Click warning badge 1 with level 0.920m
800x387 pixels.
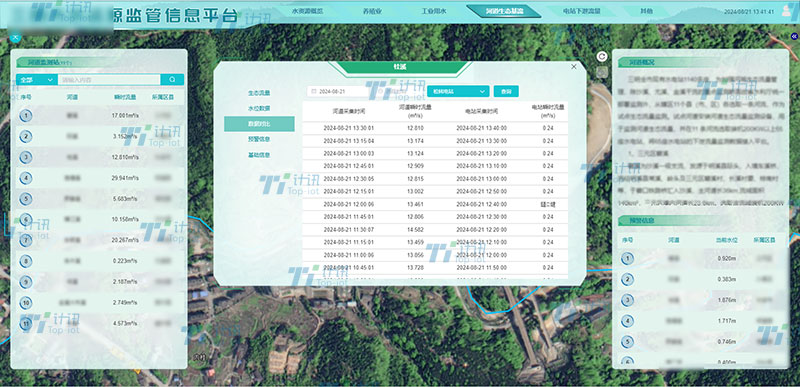point(628,259)
